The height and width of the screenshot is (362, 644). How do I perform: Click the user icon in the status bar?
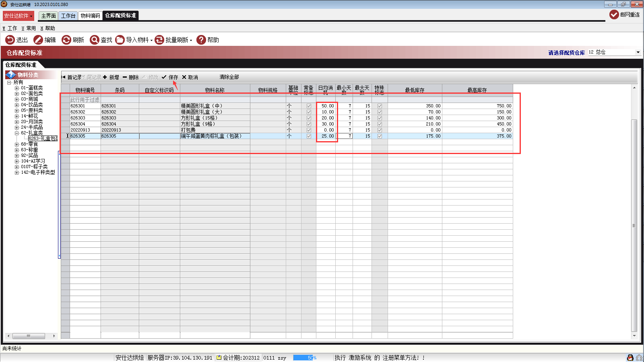(630, 358)
